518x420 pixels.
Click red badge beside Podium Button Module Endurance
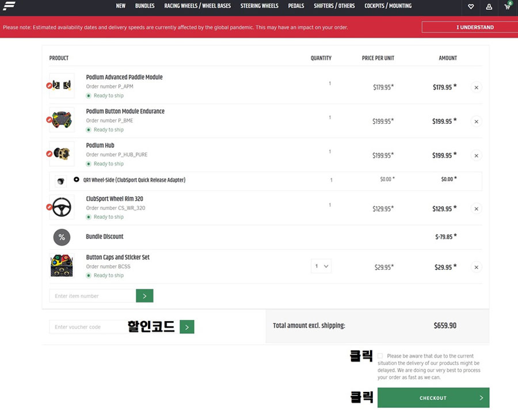point(49,120)
